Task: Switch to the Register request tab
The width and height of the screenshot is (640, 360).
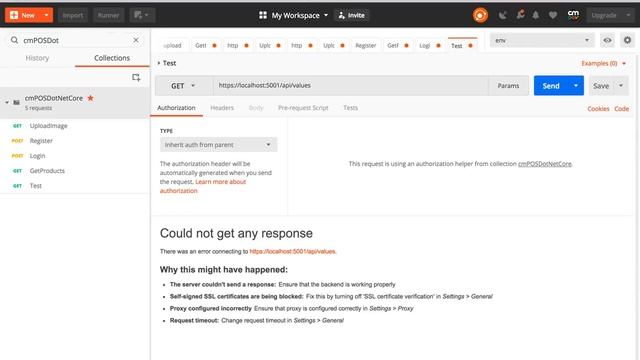Action: point(365,45)
